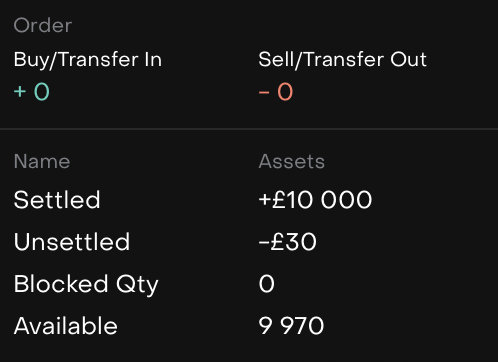Viewport: 498px width, 362px height.
Task: Click the Name column header
Action: tap(42, 161)
